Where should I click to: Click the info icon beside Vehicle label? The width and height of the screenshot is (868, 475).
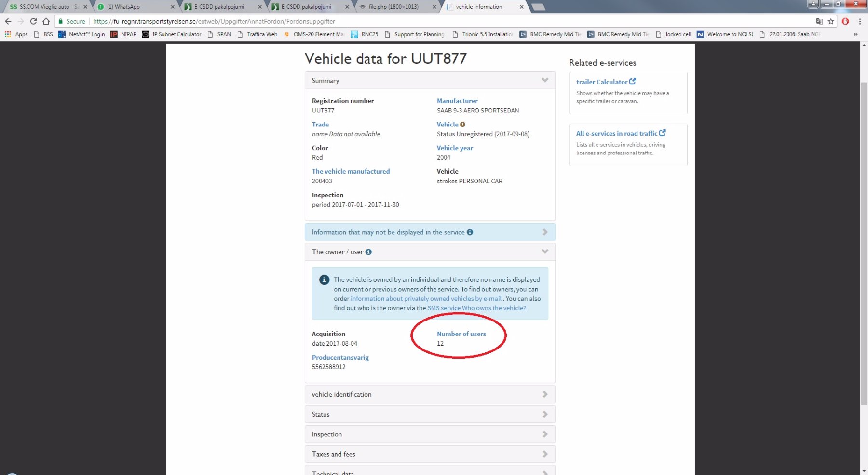pyautogui.click(x=463, y=125)
